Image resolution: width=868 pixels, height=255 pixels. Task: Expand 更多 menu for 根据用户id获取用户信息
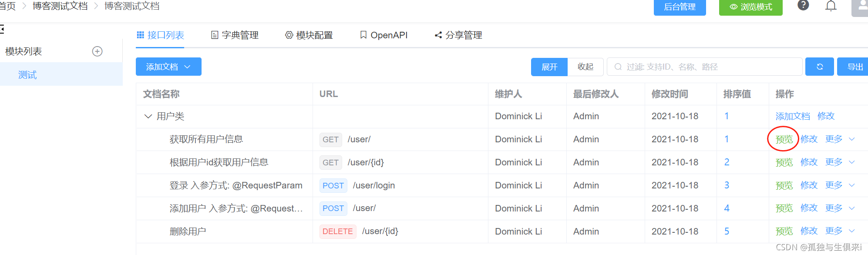[x=840, y=162]
